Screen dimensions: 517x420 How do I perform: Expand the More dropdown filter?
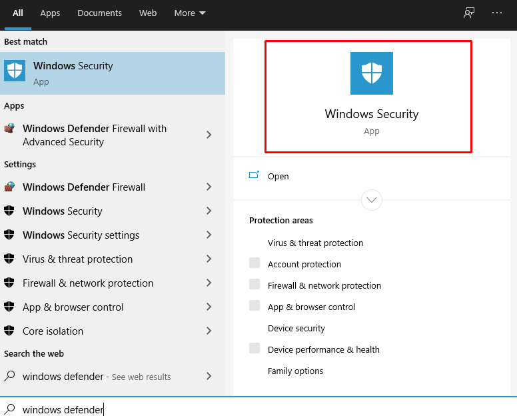click(x=190, y=13)
